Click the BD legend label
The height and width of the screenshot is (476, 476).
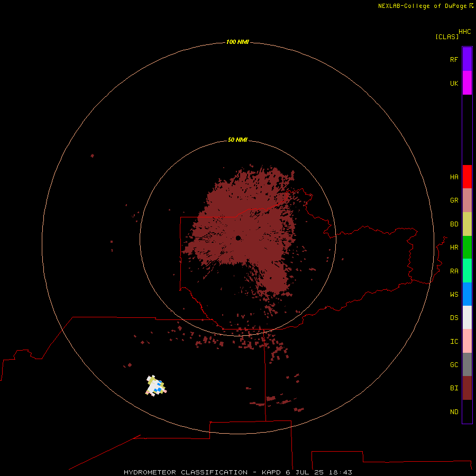(x=454, y=224)
